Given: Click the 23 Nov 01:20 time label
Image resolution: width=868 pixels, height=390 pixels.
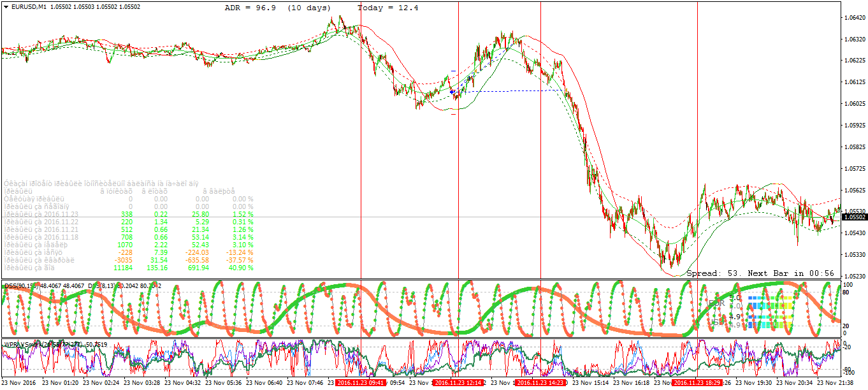Looking at the screenshot, I should [x=61, y=383].
